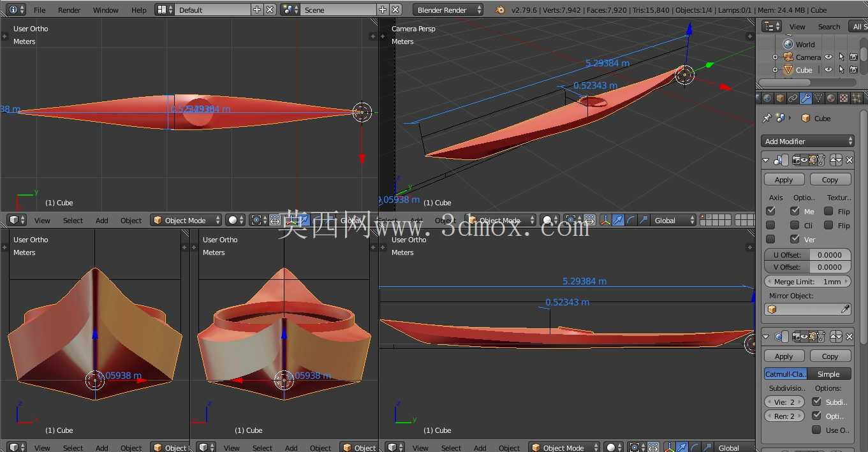Switch to the Material properties tab

click(831, 98)
